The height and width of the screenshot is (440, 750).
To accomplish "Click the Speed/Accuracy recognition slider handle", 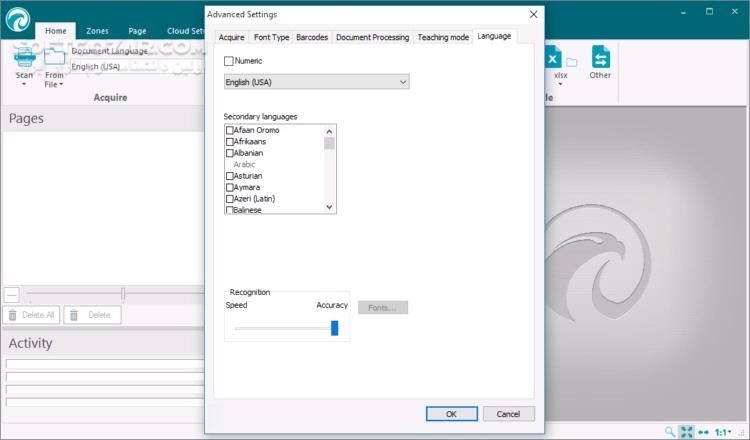I will click(x=335, y=328).
